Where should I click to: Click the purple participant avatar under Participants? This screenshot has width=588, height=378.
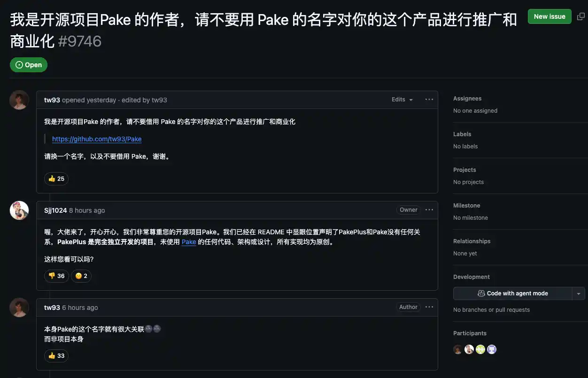click(x=491, y=349)
